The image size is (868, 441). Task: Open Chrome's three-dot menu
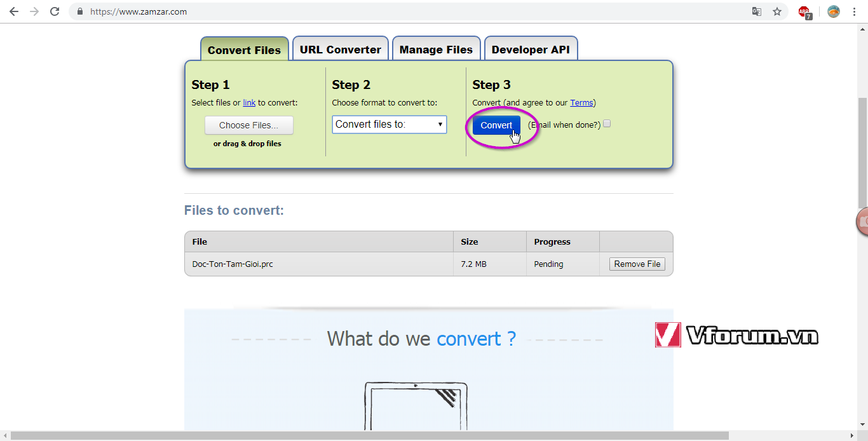click(x=854, y=11)
